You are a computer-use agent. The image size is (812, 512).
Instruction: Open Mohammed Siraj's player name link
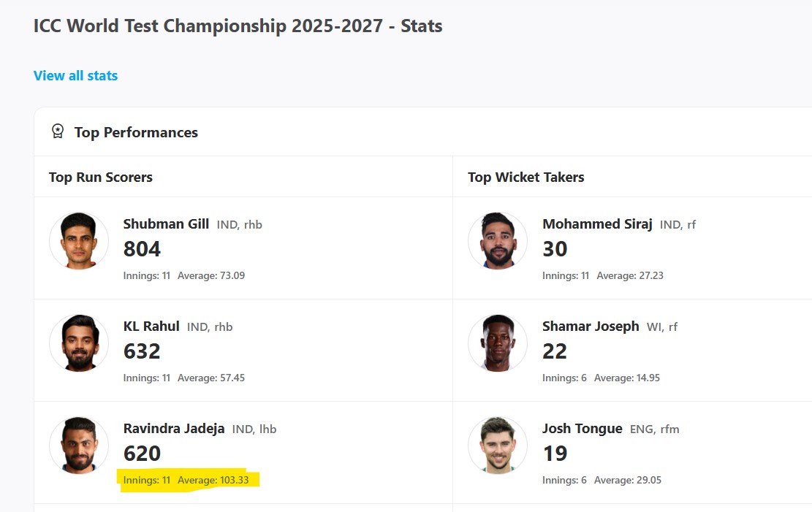597,224
